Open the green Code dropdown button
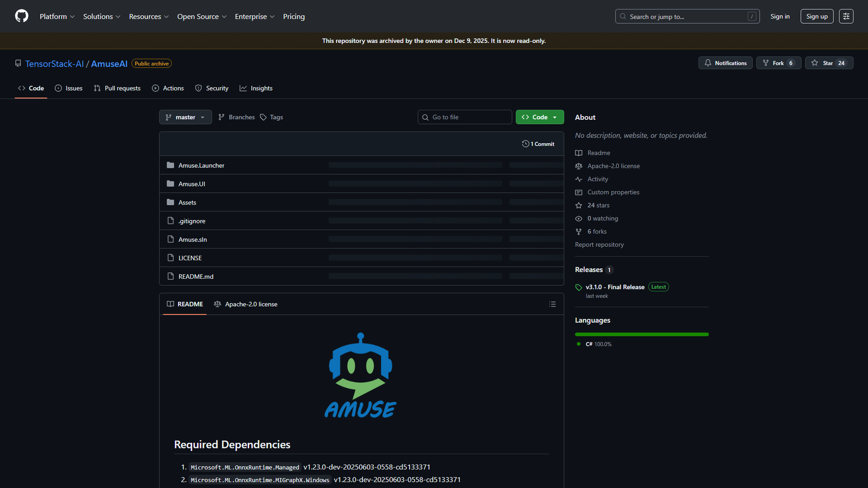The image size is (868, 488). [540, 117]
